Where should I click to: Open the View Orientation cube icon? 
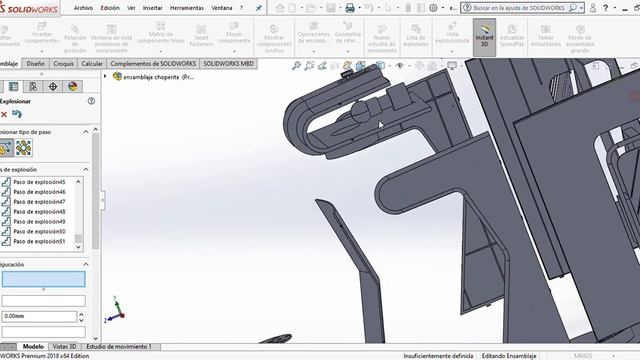click(360, 65)
